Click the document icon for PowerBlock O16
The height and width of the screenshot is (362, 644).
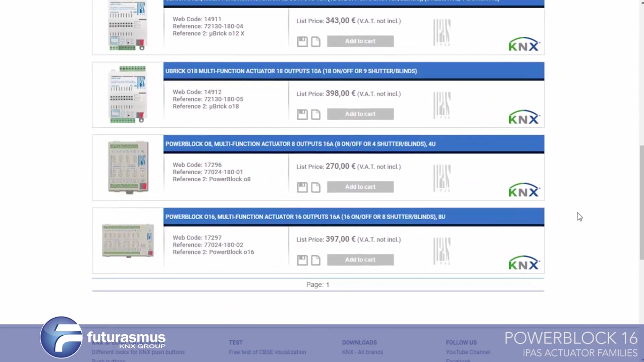[x=315, y=260]
